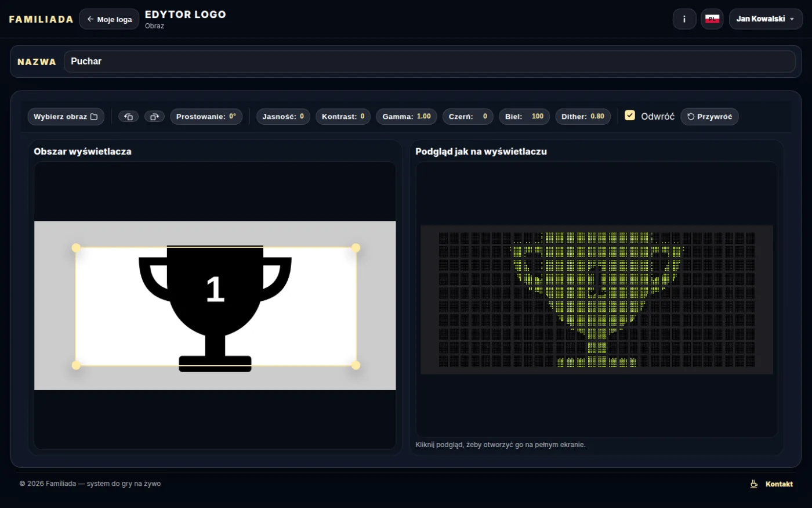
Task: Open the Jan Kowalski user dropdown
Action: 766,19
